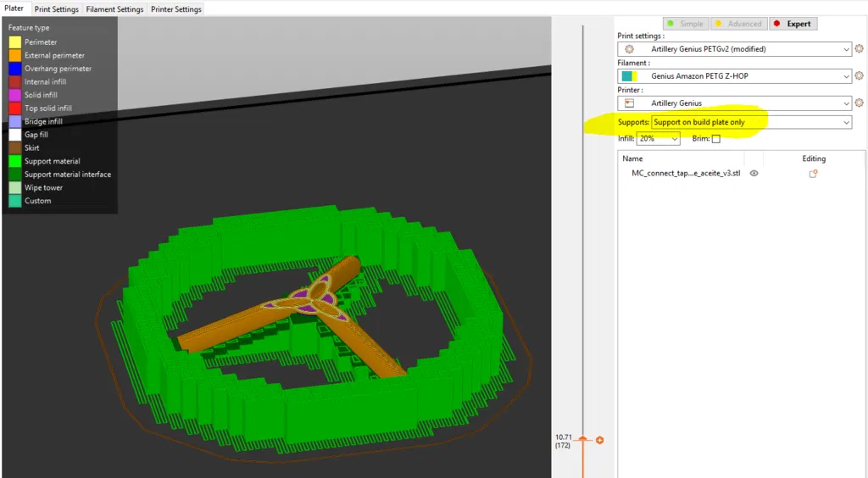
Task: Click the filament settings gear icon
Action: (860, 75)
